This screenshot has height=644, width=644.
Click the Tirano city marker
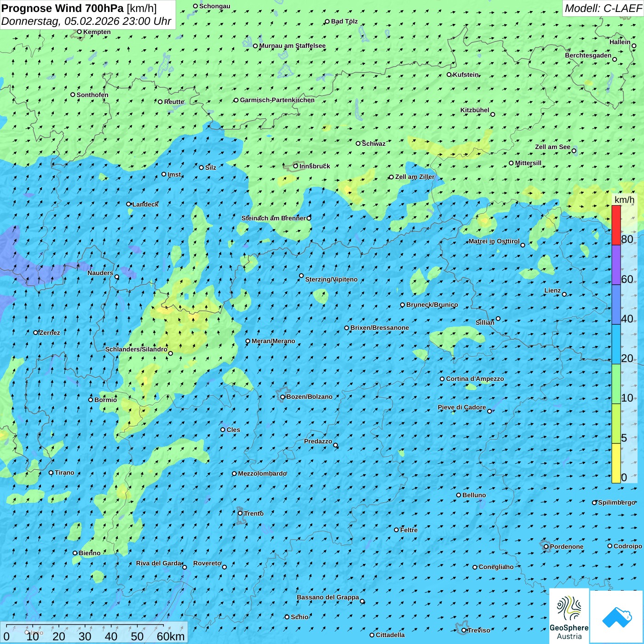[x=51, y=473]
